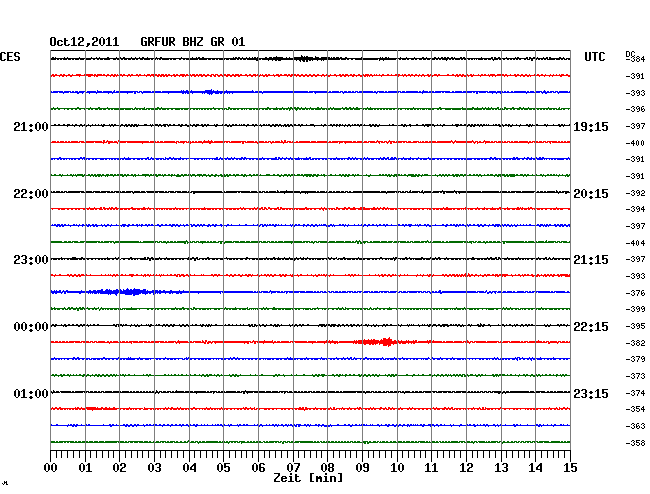Image resolution: width=650 pixels, height=494 pixels.
Task: Click the DC offset value -354
Action: pos(635,409)
